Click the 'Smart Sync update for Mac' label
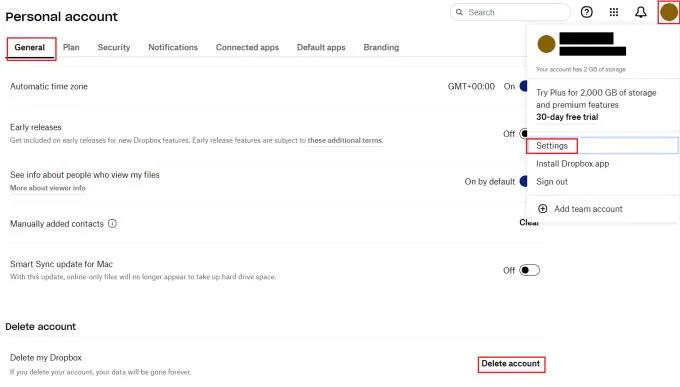 pyautogui.click(x=61, y=264)
